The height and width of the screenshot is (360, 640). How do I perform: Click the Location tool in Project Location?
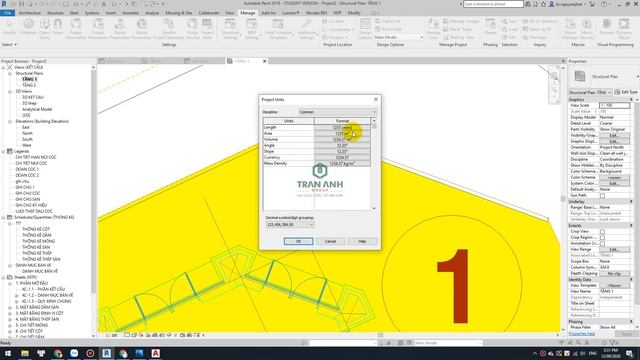[x=333, y=21]
